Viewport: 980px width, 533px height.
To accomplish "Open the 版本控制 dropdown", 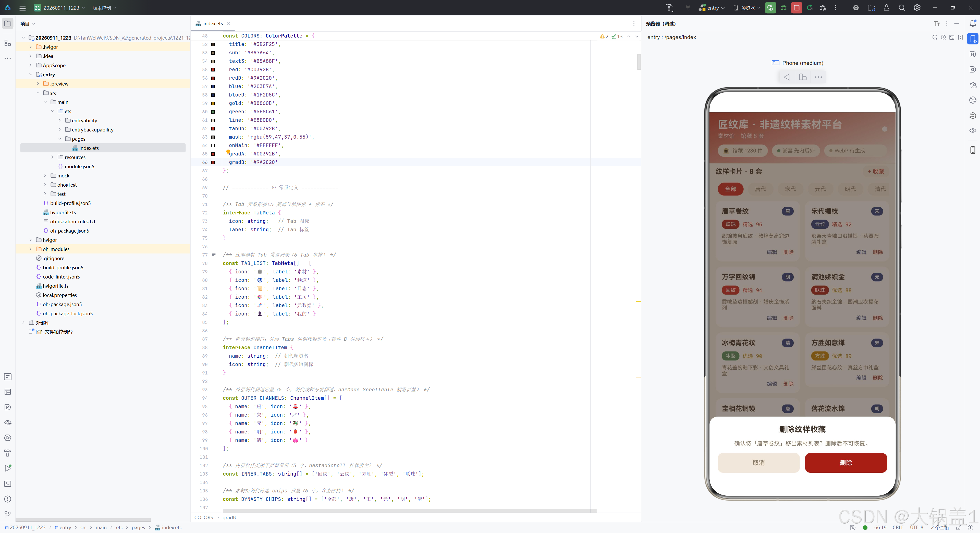I will [105, 8].
